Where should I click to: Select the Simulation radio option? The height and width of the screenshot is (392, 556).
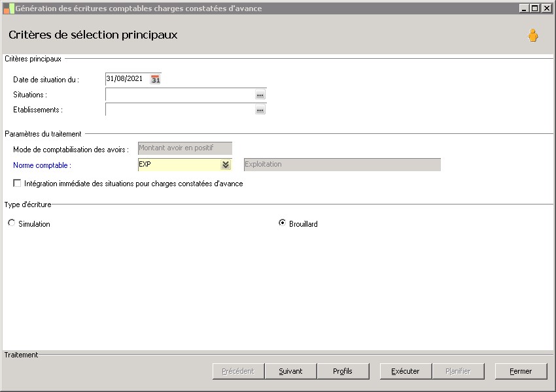coord(12,223)
